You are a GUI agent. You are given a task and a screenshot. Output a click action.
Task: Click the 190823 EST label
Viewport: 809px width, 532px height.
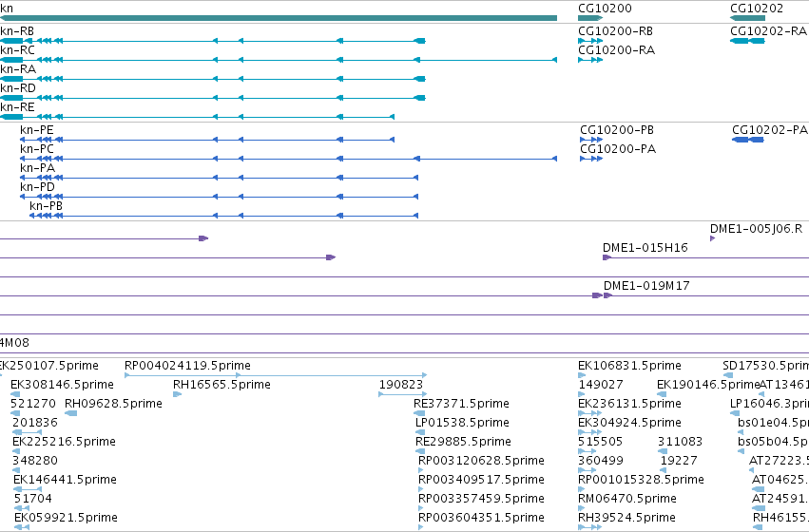(401, 385)
